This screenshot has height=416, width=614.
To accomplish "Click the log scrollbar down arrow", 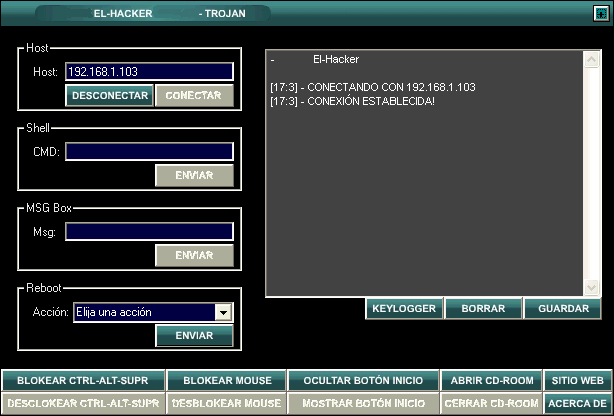I will (591, 289).
